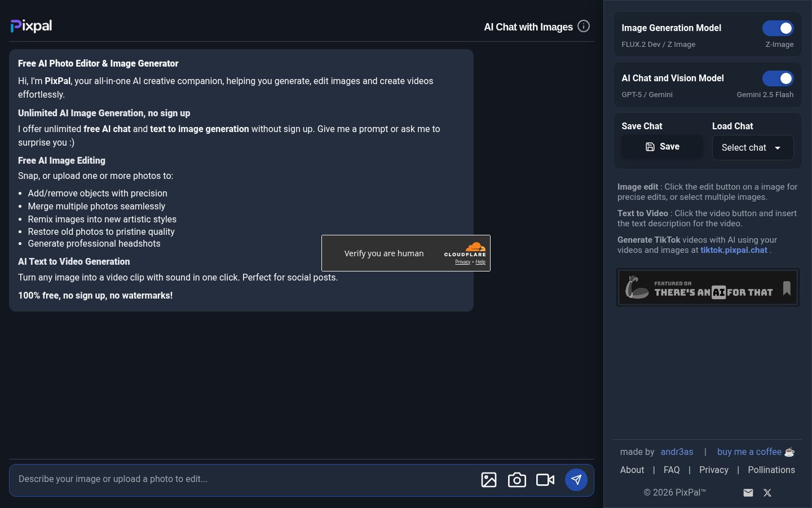
Task: Click the email envelope icon in footer
Action: 748,493
